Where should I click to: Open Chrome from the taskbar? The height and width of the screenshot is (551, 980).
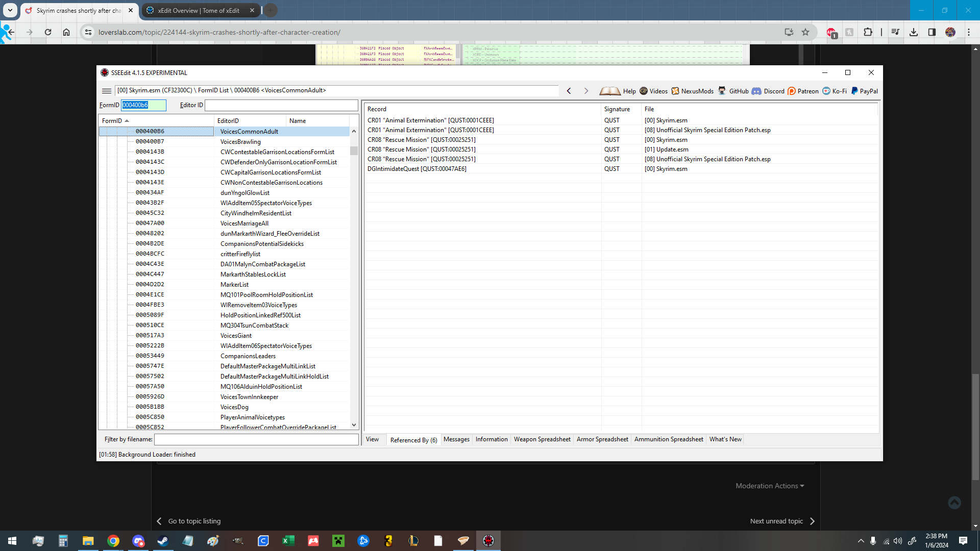coord(113,541)
